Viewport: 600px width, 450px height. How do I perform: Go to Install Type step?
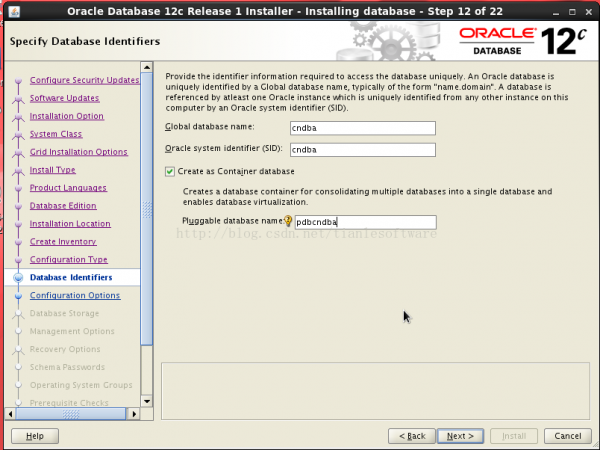(x=52, y=170)
